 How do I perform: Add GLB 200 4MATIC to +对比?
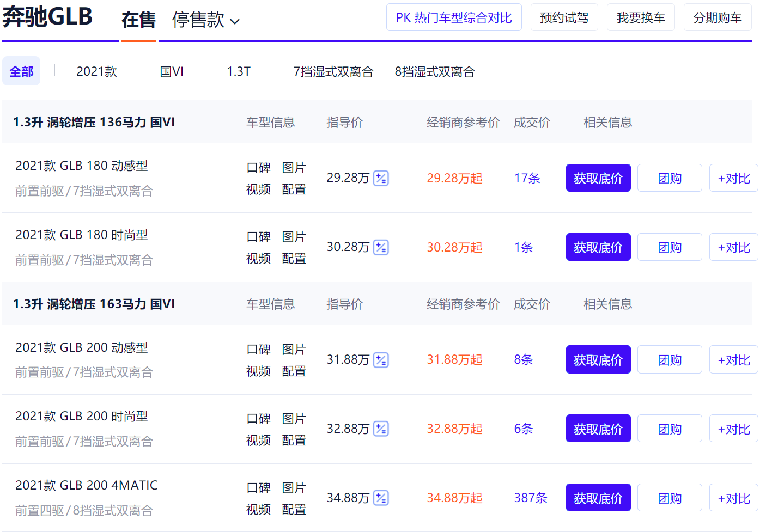click(733, 498)
